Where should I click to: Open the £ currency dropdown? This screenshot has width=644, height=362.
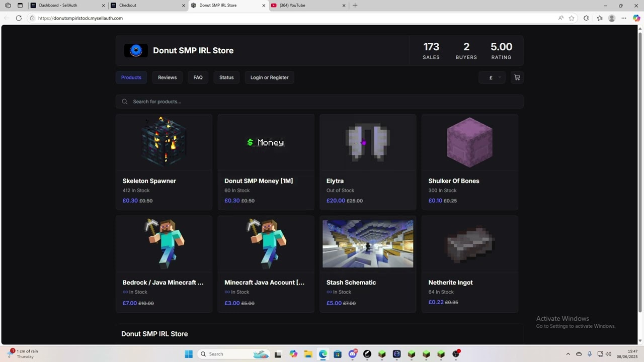pyautogui.click(x=492, y=77)
